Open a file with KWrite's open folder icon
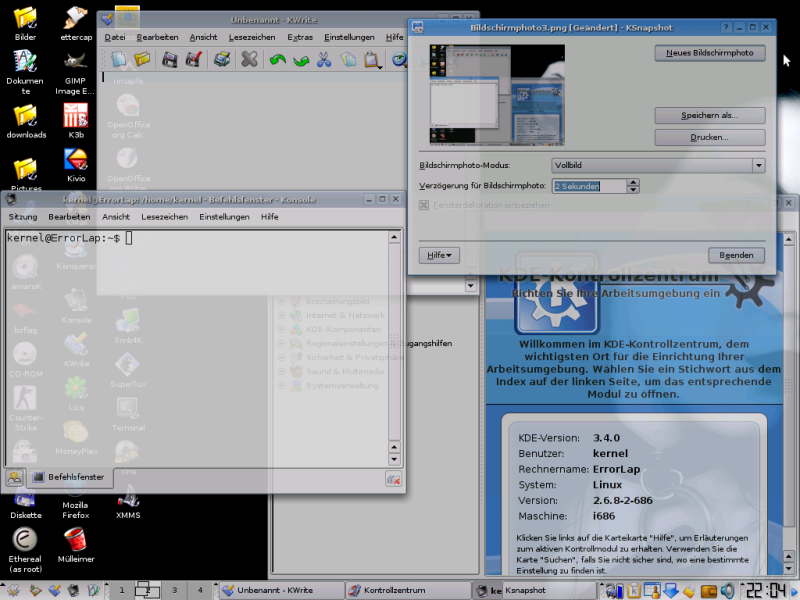The width and height of the screenshot is (800, 600). 142,58
